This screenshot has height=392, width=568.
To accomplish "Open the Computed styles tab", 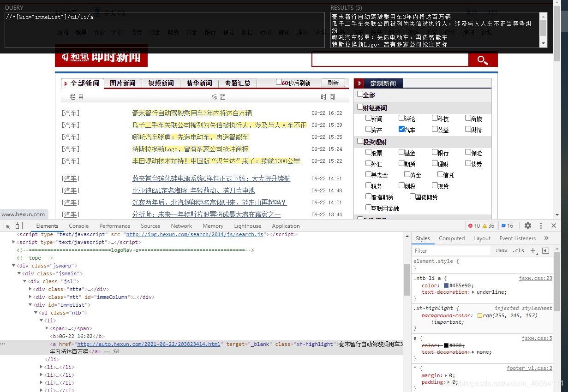I will [452, 238].
